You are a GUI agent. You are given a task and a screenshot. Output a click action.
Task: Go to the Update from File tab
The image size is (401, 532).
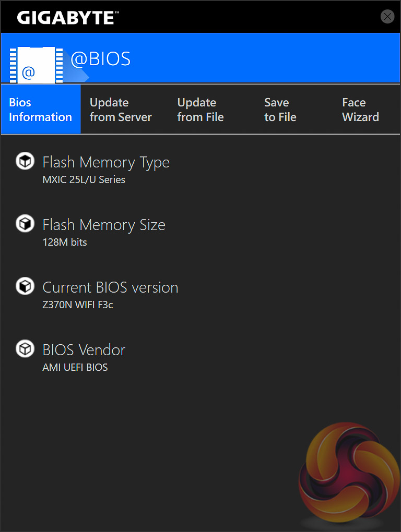(x=200, y=110)
